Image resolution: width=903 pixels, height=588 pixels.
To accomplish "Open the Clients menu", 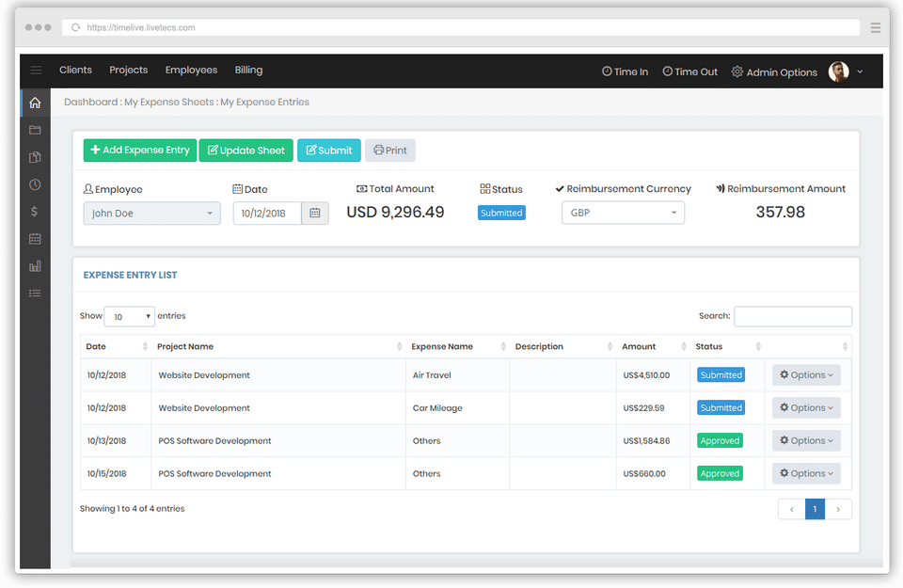I will click(x=75, y=70).
